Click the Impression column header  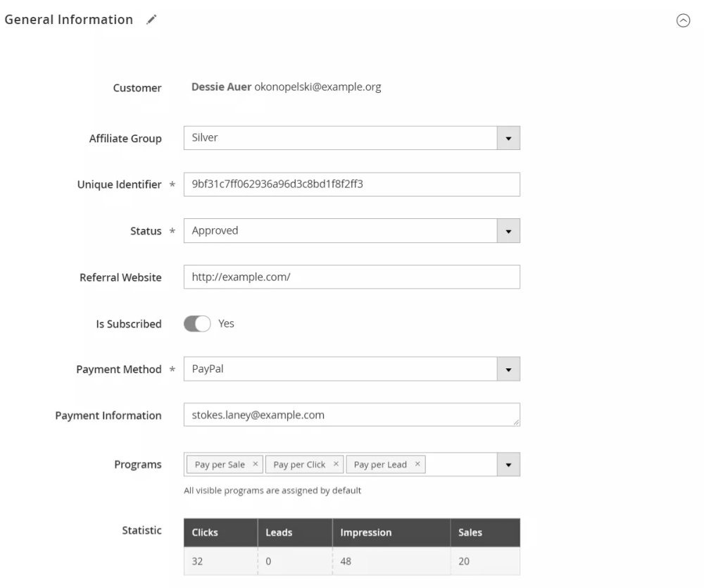(365, 533)
